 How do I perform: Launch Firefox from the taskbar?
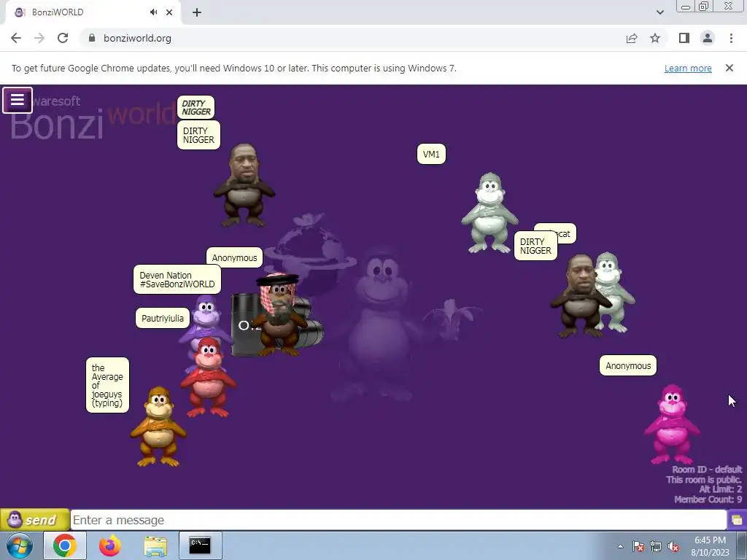coord(110,545)
